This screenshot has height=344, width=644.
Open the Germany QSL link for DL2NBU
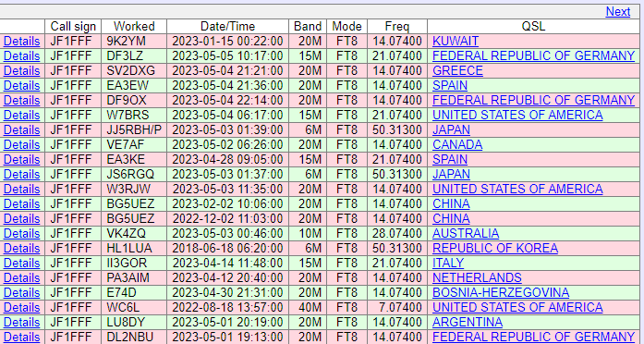tap(533, 337)
